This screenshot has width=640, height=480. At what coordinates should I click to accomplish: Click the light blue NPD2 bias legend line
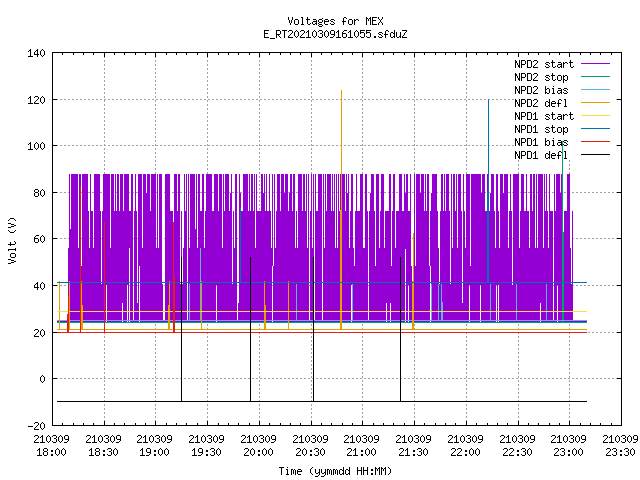pyautogui.click(x=596, y=90)
